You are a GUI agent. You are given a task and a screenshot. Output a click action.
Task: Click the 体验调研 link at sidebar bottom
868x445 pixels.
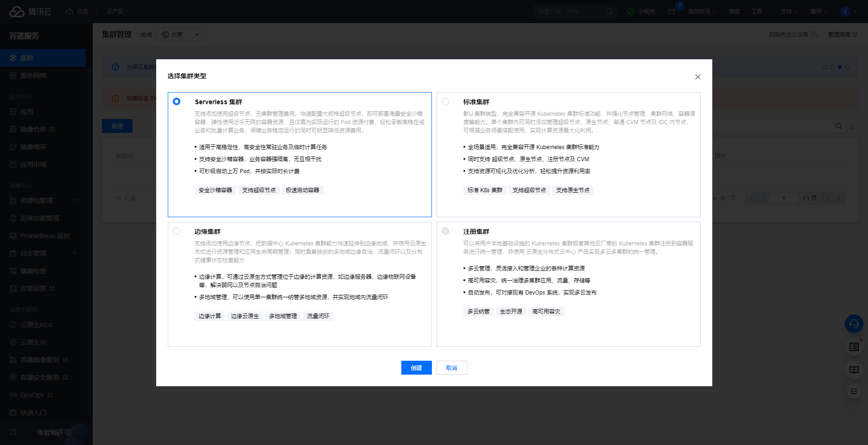tap(54, 432)
